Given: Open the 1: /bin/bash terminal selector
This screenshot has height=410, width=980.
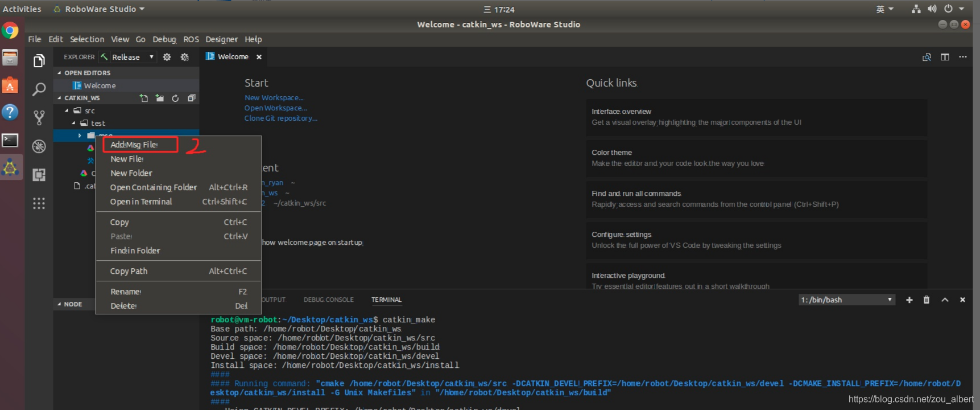Looking at the screenshot, I should [847, 300].
